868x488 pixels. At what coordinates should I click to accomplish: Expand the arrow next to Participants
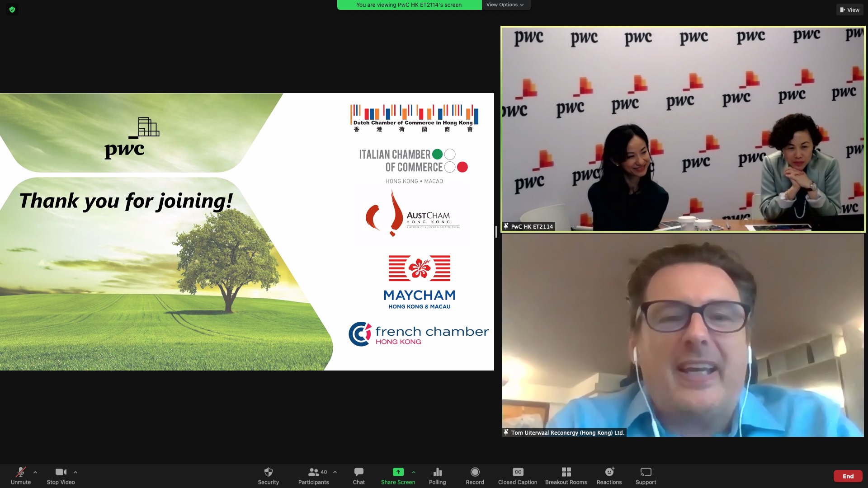point(335,472)
